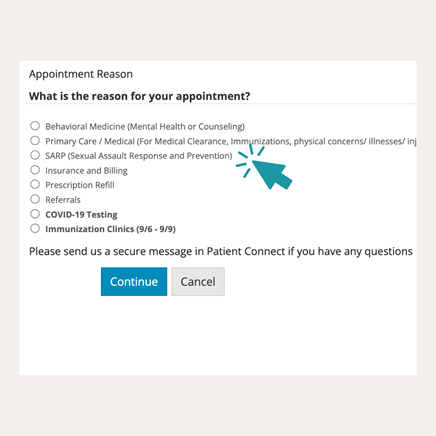The width and height of the screenshot is (436, 436).
Task: Click the COVID-19 Testing bold label
Action: (x=81, y=214)
